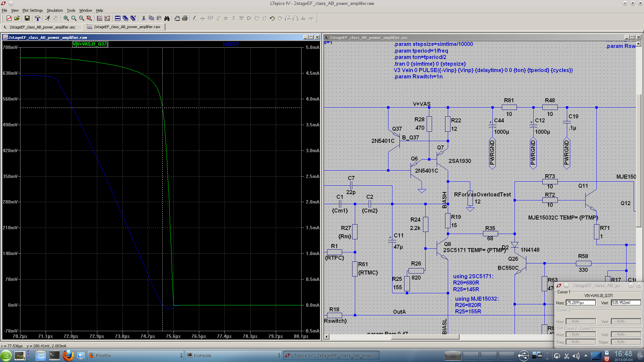Open the Simulation menu

pyautogui.click(x=55, y=10)
